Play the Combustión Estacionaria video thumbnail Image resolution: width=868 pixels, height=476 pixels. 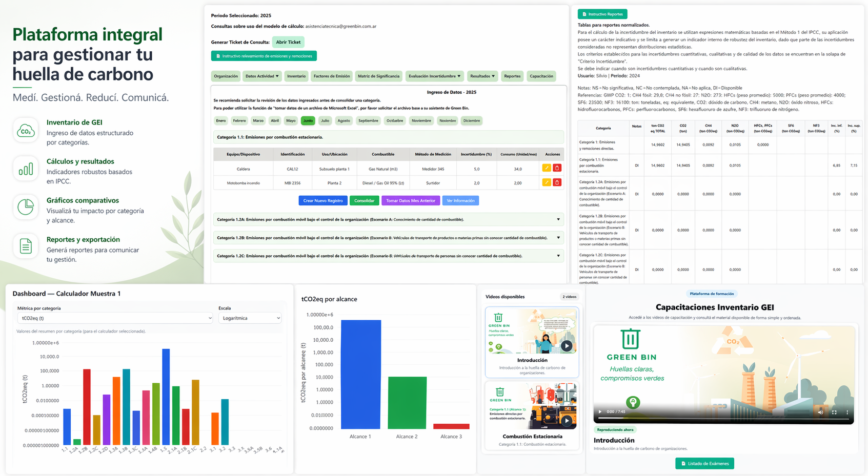click(566, 421)
